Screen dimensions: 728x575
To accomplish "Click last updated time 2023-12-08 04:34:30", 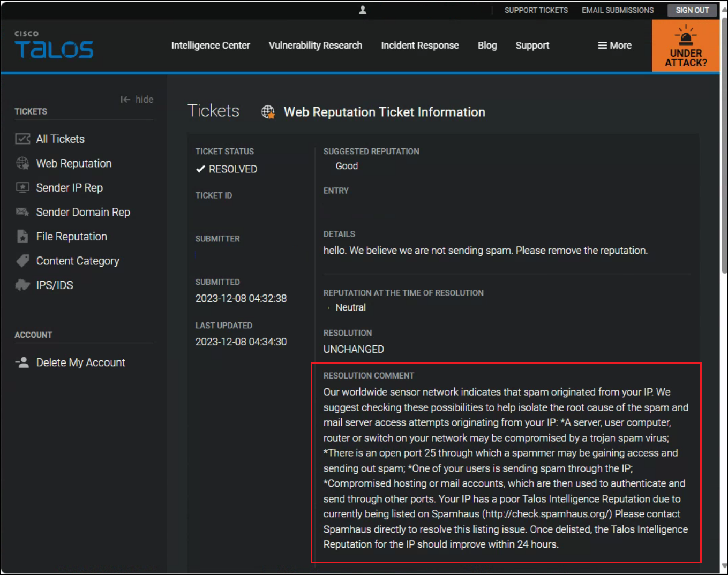I will tap(241, 342).
